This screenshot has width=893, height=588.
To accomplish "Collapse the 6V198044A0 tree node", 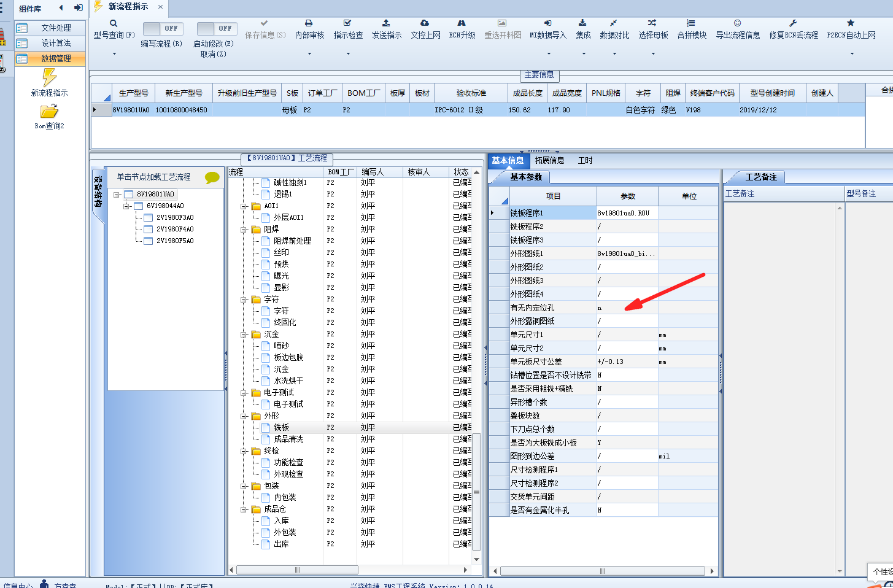I will [x=126, y=206].
